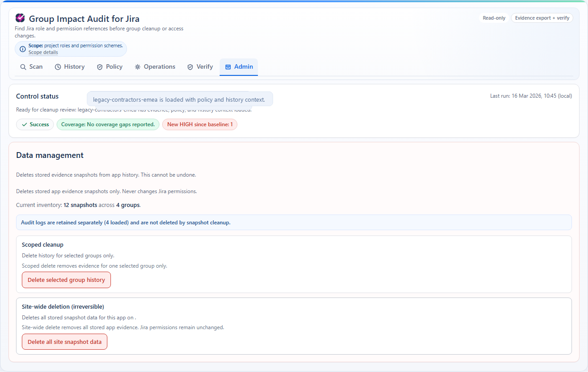Click the Evidence export + verify badge
This screenshot has width=588, height=372.
(x=542, y=18)
